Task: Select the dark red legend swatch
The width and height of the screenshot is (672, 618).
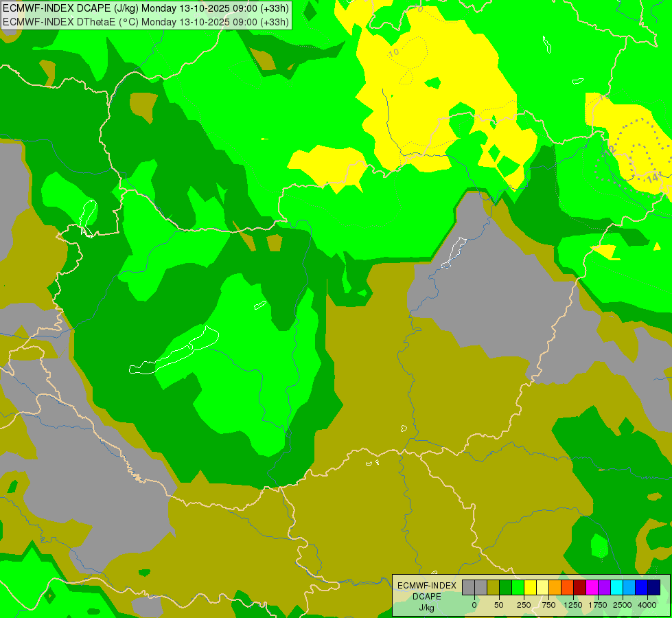Action: click(x=580, y=588)
